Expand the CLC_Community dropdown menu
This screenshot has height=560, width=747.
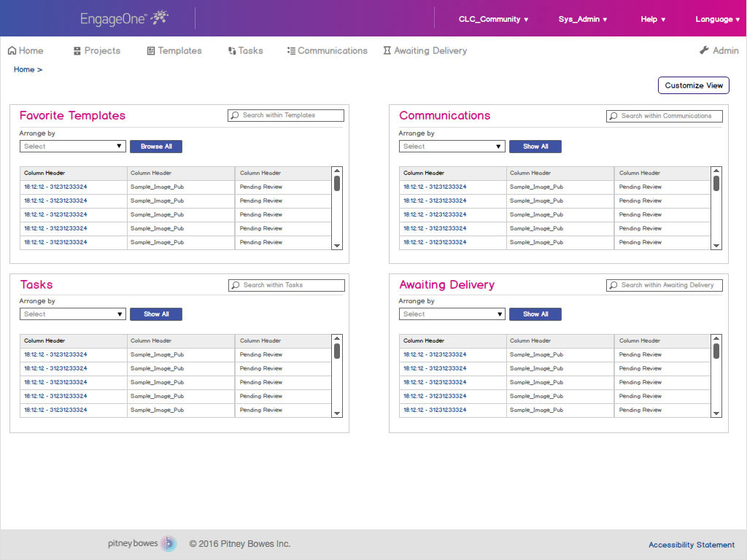[x=493, y=20]
